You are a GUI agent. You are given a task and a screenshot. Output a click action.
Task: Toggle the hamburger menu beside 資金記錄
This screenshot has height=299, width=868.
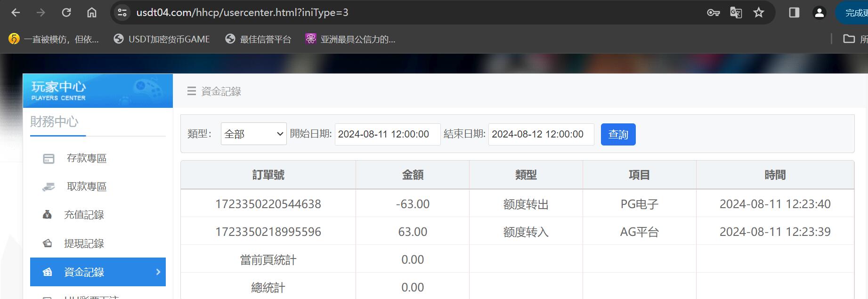coord(191,91)
